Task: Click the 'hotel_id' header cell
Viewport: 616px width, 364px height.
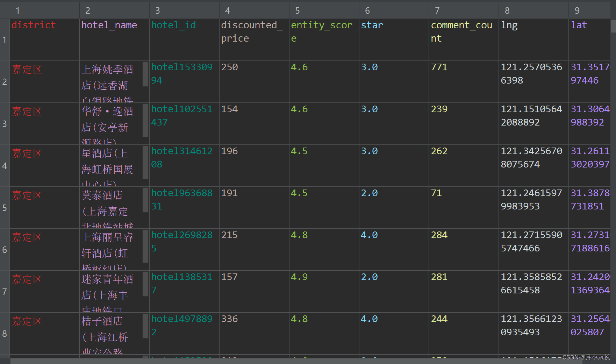Action: pos(184,40)
